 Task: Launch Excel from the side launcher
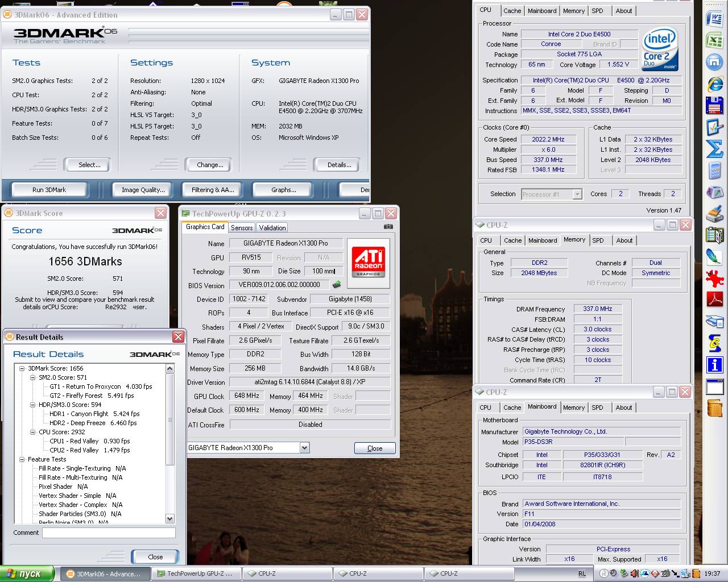click(x=714, y=40)
